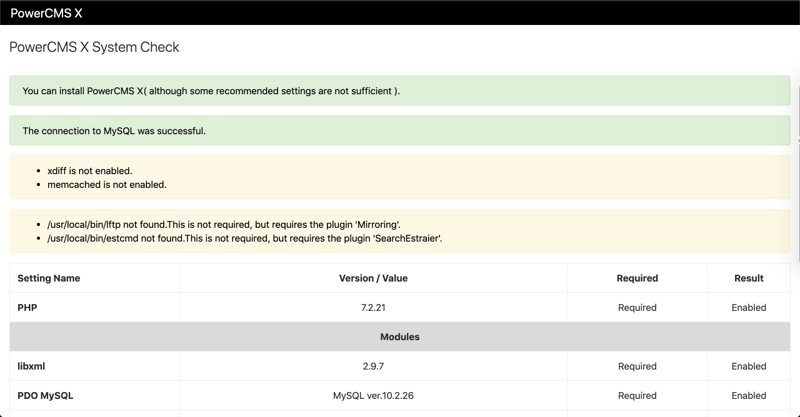Click the MySQL connection successful alert
Image resolution: width=800 pixels, height=417 pixels.
click(x=114, y=130)
